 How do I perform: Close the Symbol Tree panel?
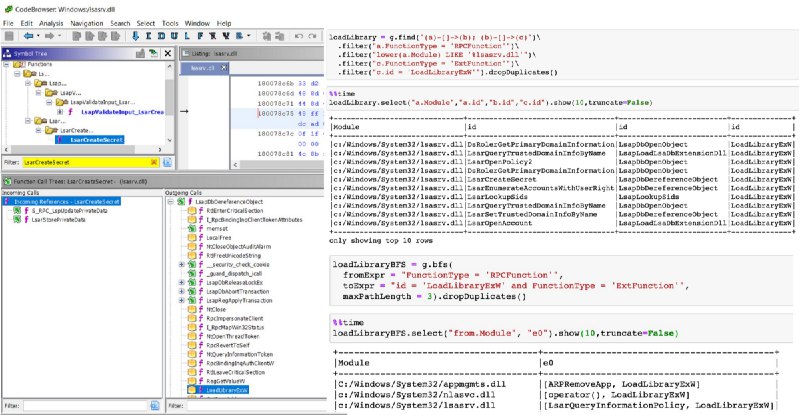click(167, 53)
